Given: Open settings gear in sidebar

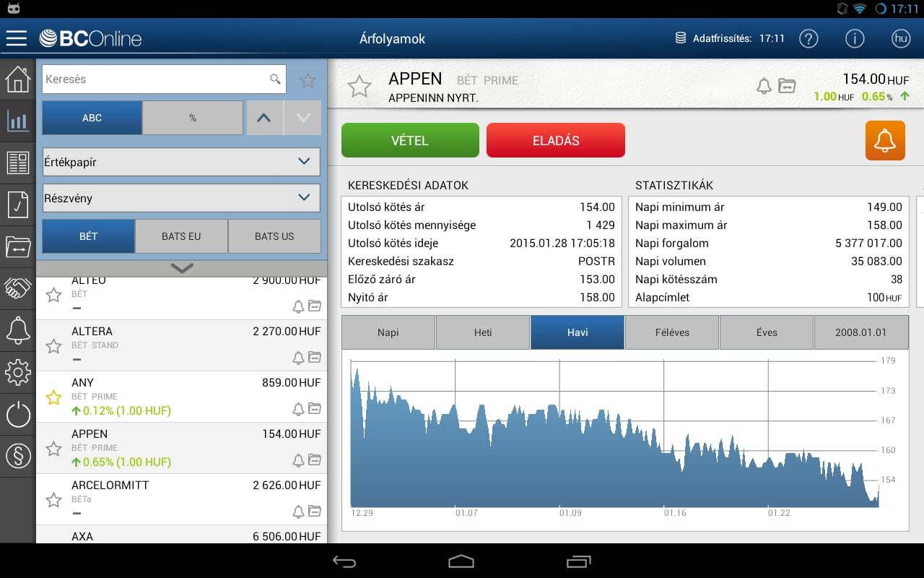Looking at the screenshot, I should [x=17, y=372].
